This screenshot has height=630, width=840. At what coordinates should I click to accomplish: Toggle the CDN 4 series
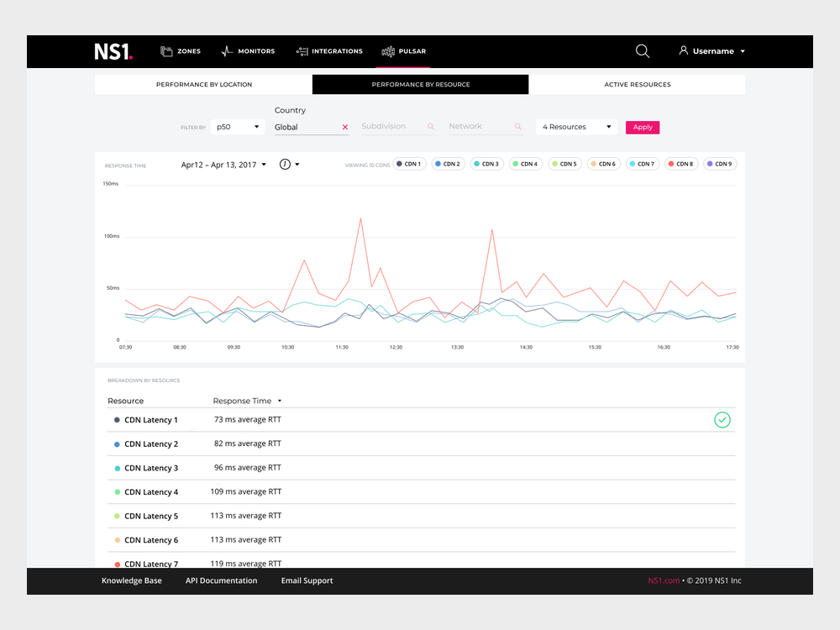click(526, 164)
